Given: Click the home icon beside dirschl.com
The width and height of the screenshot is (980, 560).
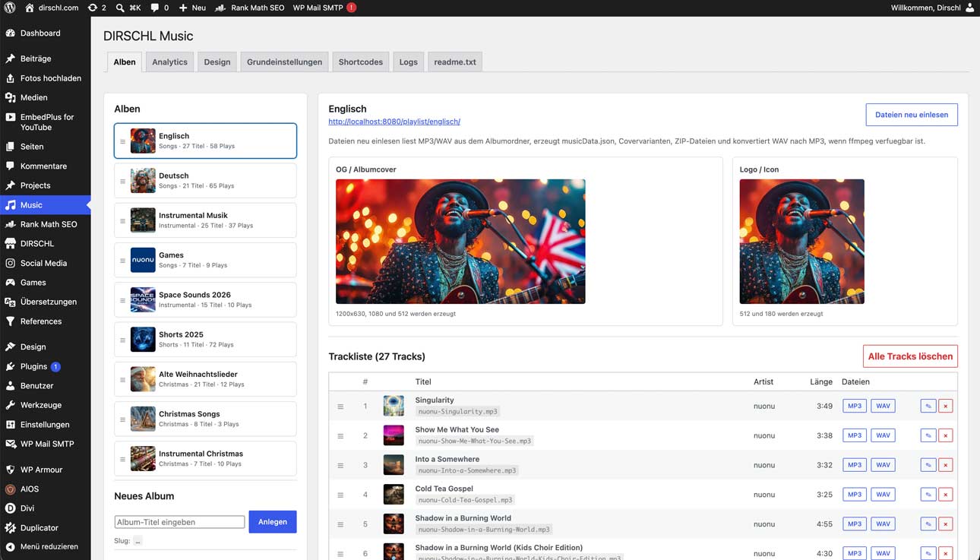Looking at the screenshot, I should pyautogui.click(x=30, y=8).
